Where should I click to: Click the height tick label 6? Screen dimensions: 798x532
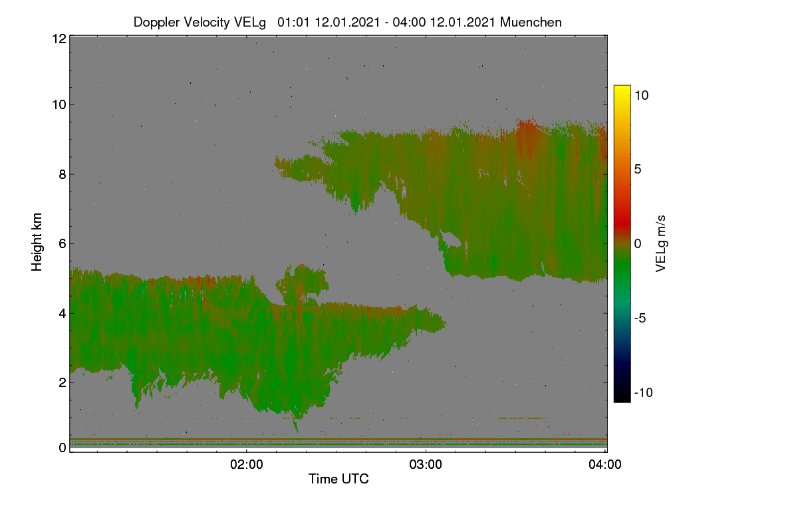63,243
